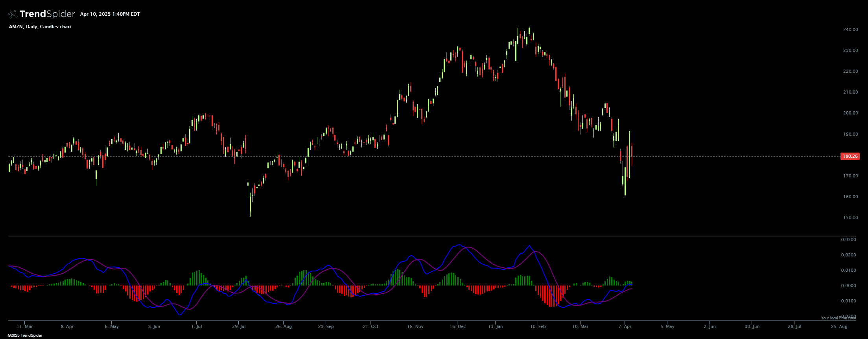Click the 160.00 price axis label
This screenshot has height=339, width=868.
tap(851, 197)
